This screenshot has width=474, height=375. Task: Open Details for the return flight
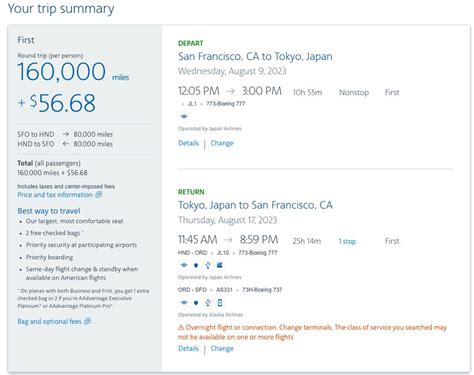click(188, 348)
